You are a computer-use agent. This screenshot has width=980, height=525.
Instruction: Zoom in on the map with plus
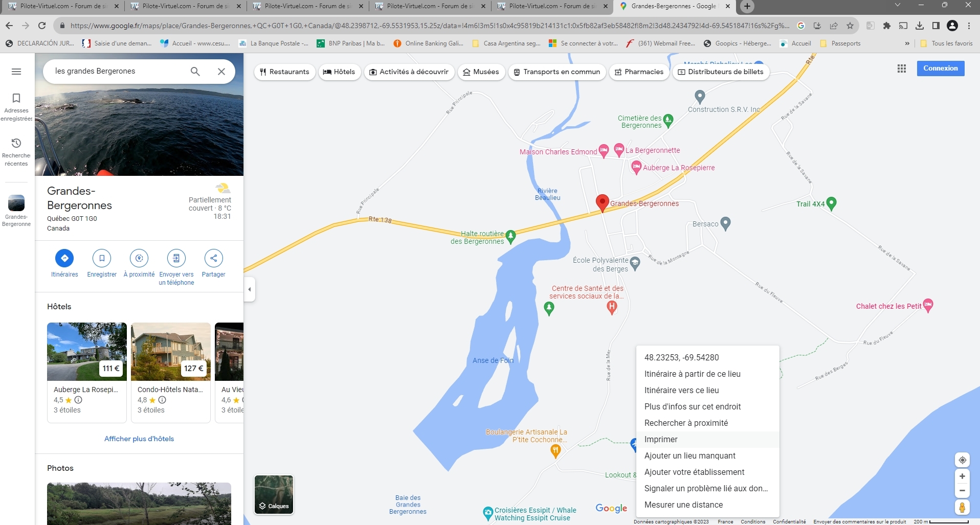click(x=962, y=476)
